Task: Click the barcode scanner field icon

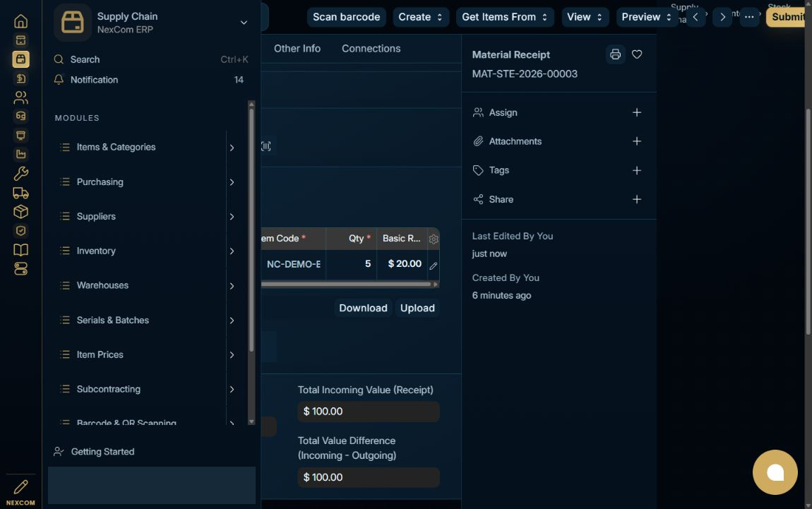Action: point(266,146)
